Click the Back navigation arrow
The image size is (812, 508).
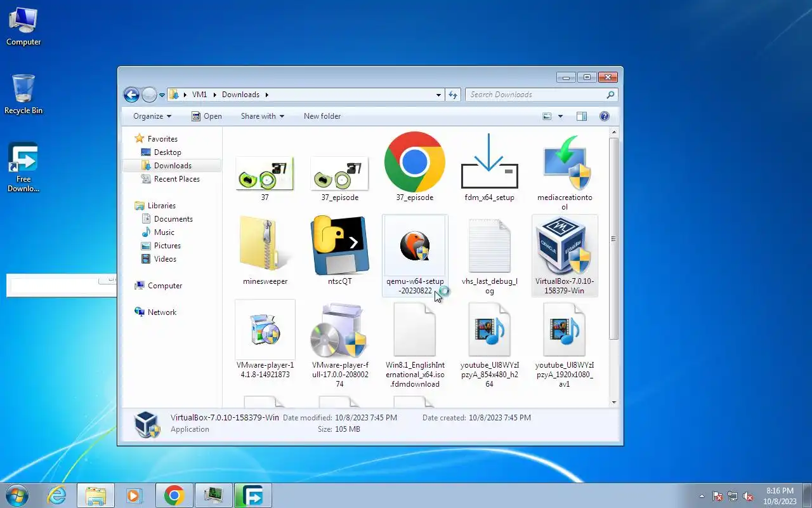point(131,95)
